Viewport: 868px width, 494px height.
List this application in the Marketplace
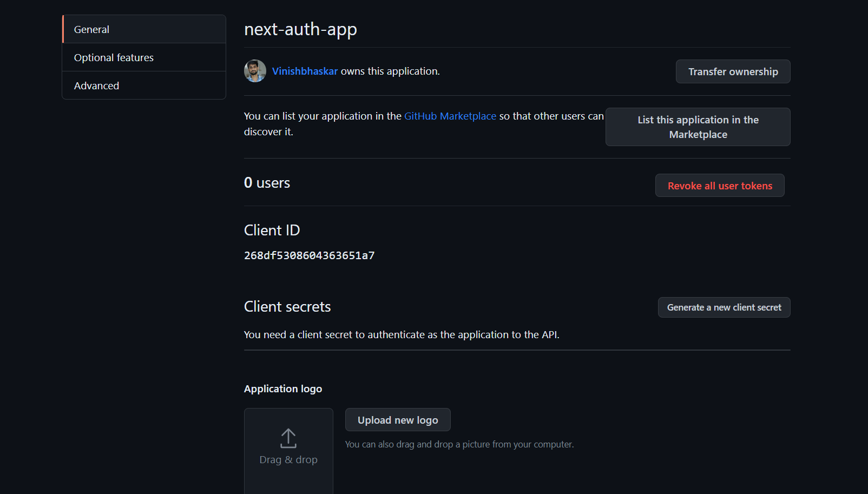click(698, 127)
